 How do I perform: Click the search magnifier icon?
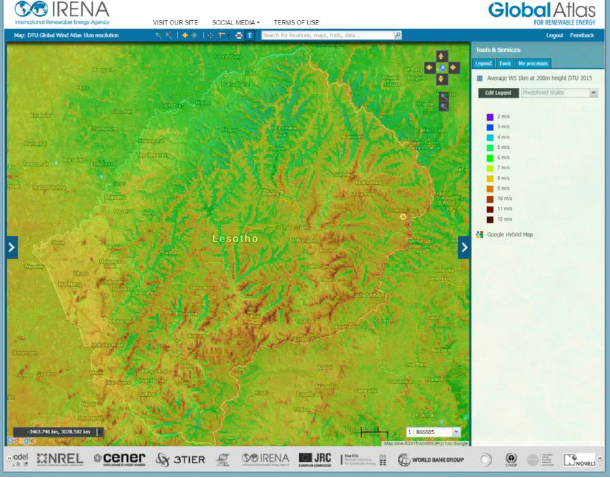coord(397,35)
